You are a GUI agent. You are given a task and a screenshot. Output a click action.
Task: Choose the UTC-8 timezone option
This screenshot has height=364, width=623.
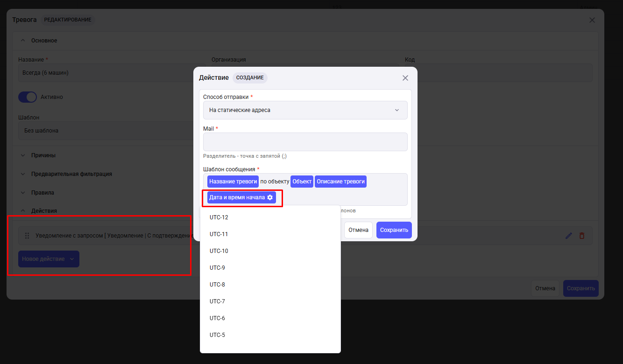(x=217, y=285)
